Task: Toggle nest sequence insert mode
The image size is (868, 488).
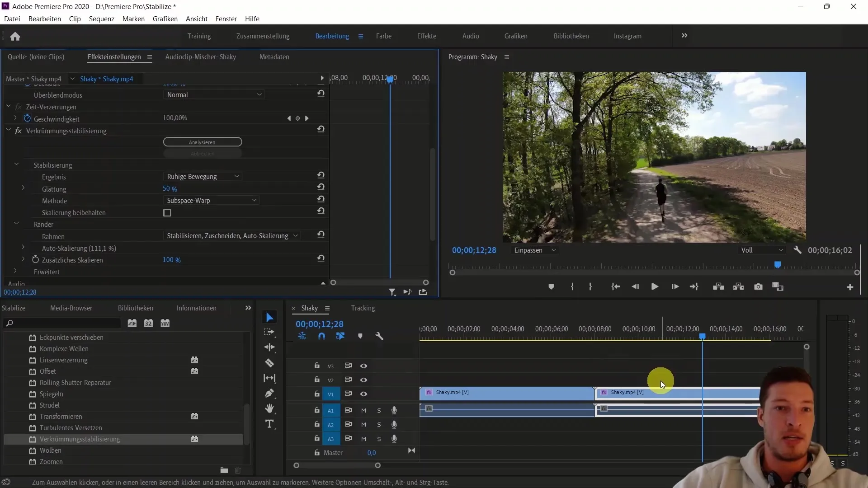Action: 302,336
